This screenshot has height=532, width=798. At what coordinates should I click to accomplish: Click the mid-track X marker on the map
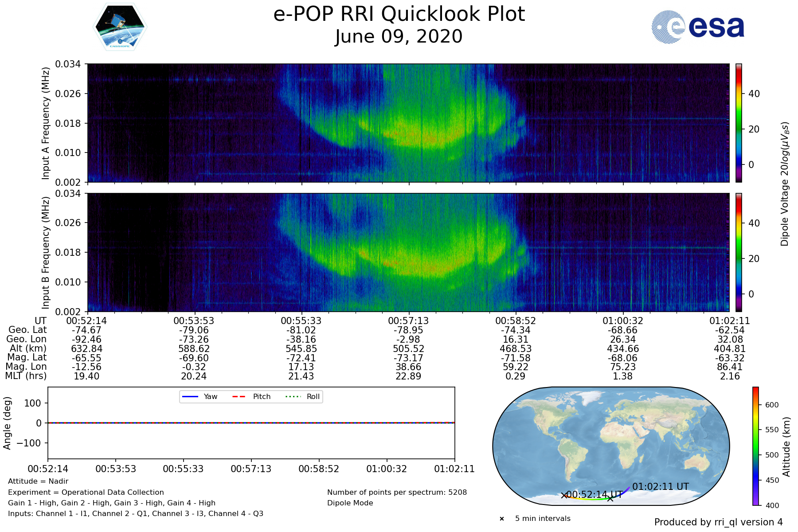610,498
